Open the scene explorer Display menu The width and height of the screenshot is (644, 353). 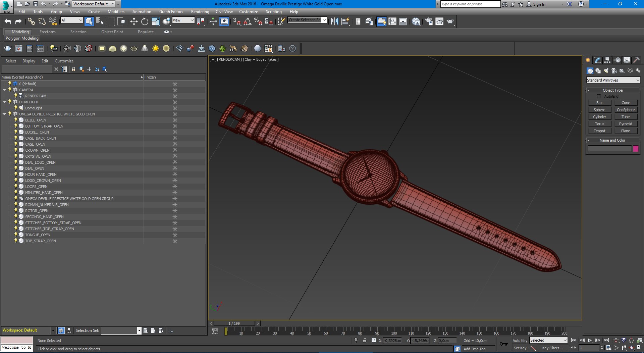29,61
